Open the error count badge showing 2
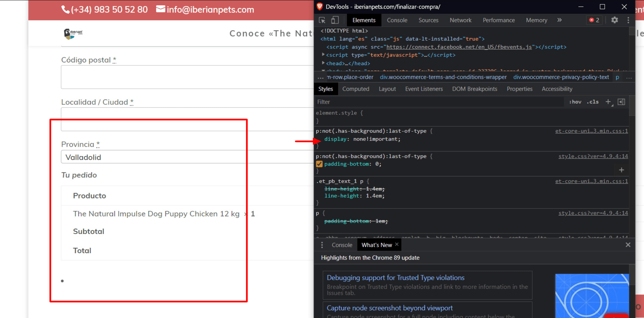 pyautogui.click(x=594, y=20)
